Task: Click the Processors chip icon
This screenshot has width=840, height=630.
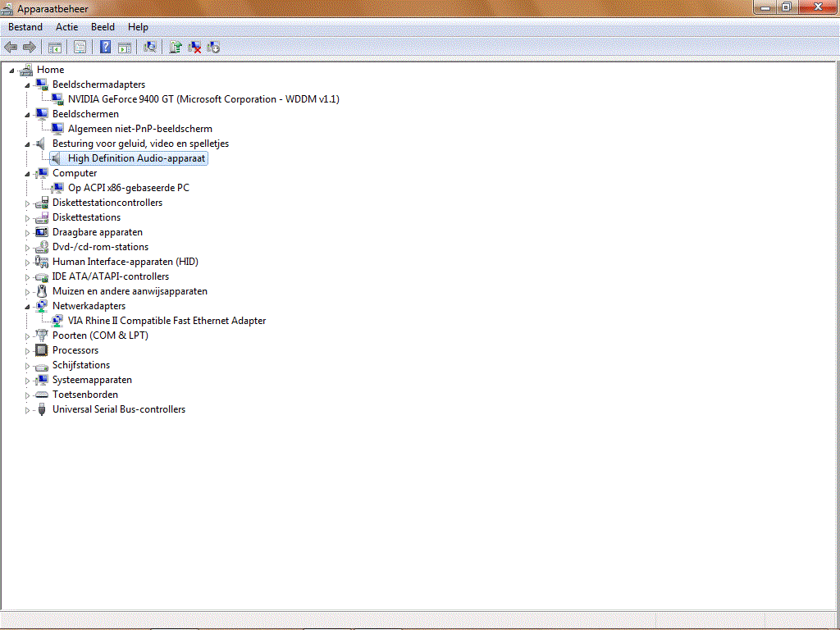Action: pyautogui.click(x=42, y=349)
